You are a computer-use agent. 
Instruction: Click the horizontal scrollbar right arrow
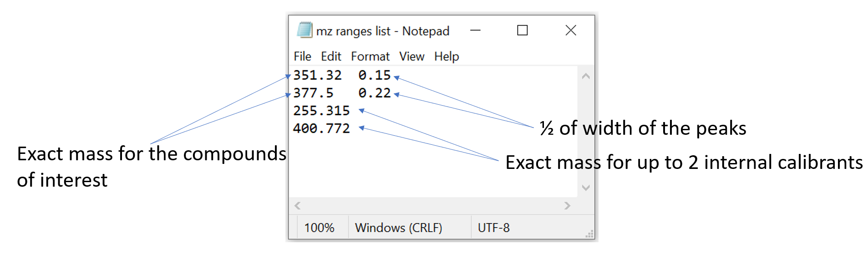(x=567, y=206)
